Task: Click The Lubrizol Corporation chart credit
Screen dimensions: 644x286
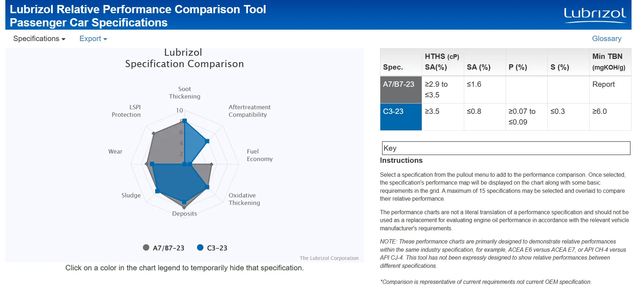Action: (x=329, y=258)
